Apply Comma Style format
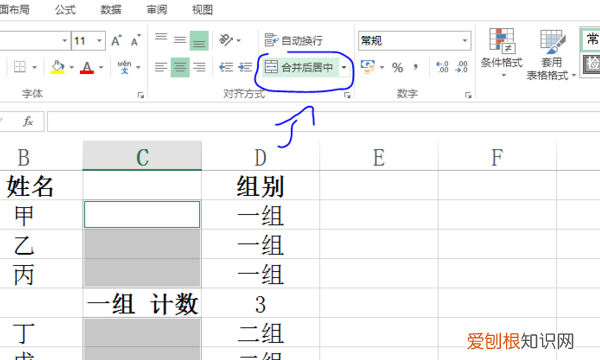 coord(416,68)
